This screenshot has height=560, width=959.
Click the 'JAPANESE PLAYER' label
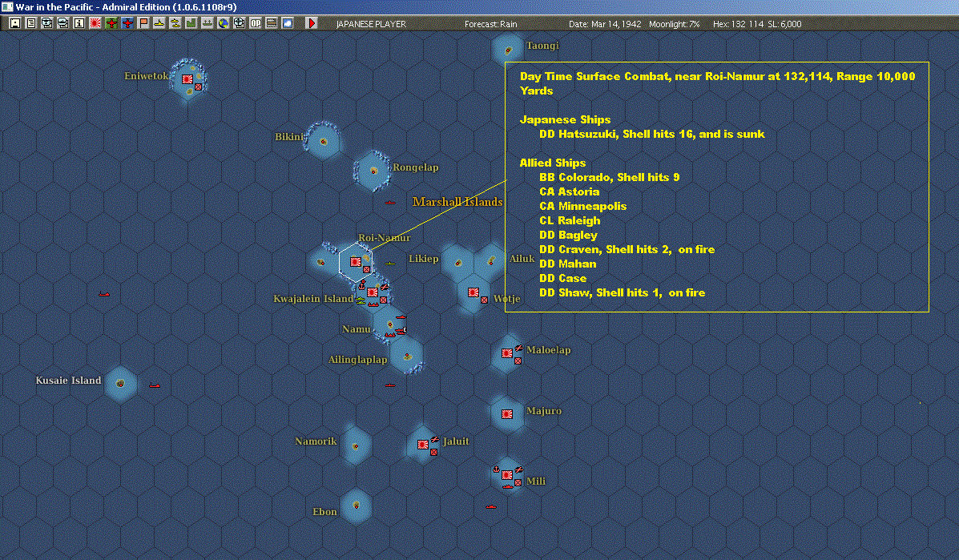click(371, 24)
